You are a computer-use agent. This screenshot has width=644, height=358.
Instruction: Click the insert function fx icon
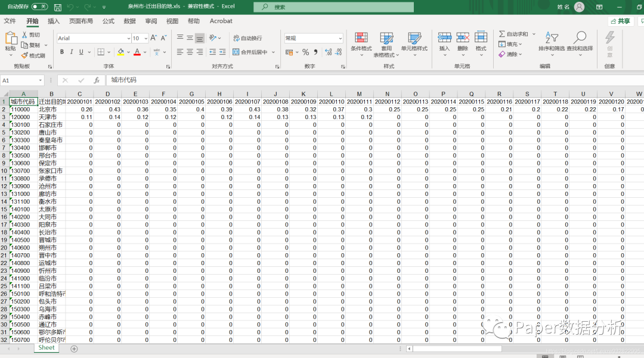(x=97, y=80)
